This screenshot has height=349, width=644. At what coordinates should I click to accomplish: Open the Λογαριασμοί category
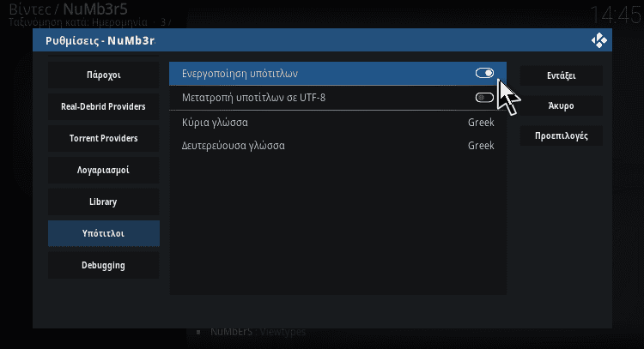[x=104, y=170]
